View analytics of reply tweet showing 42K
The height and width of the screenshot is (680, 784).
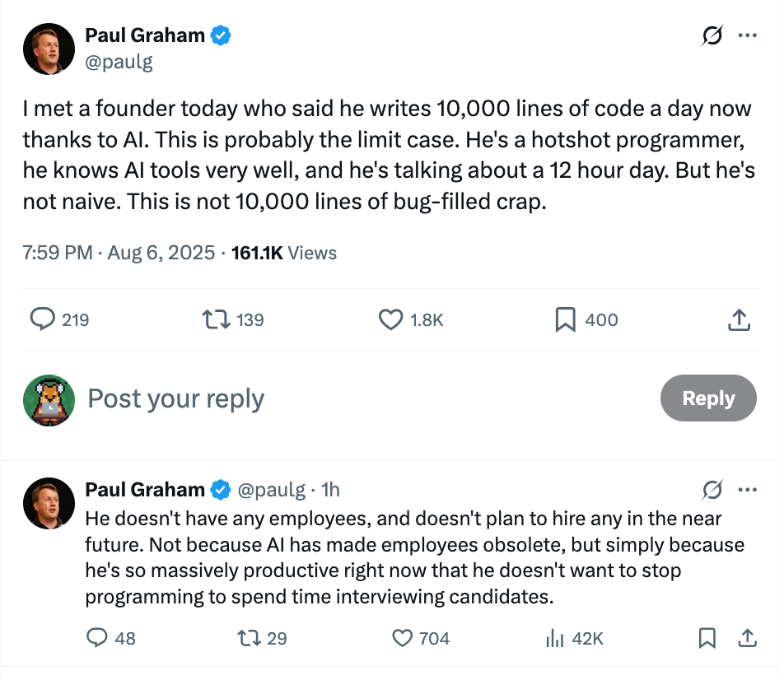point(554,638)
